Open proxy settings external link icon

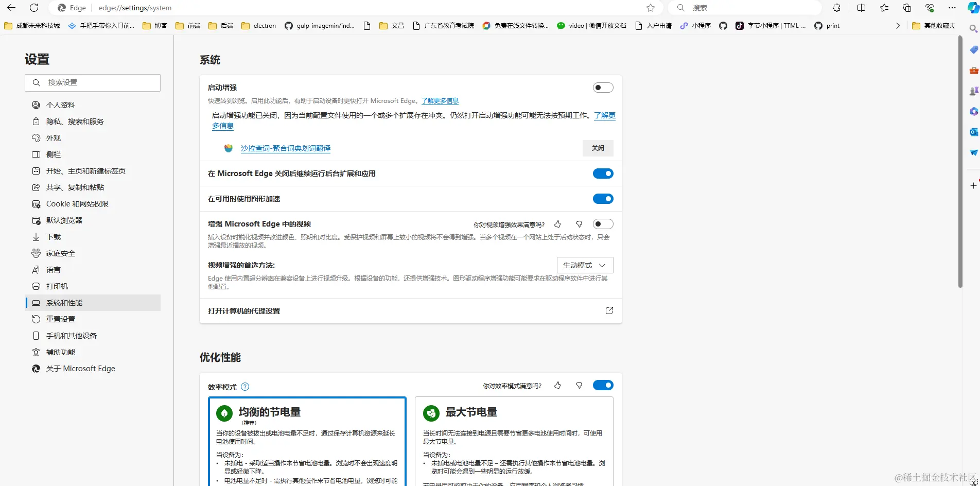pyautogui.click(x=609, y=310)
